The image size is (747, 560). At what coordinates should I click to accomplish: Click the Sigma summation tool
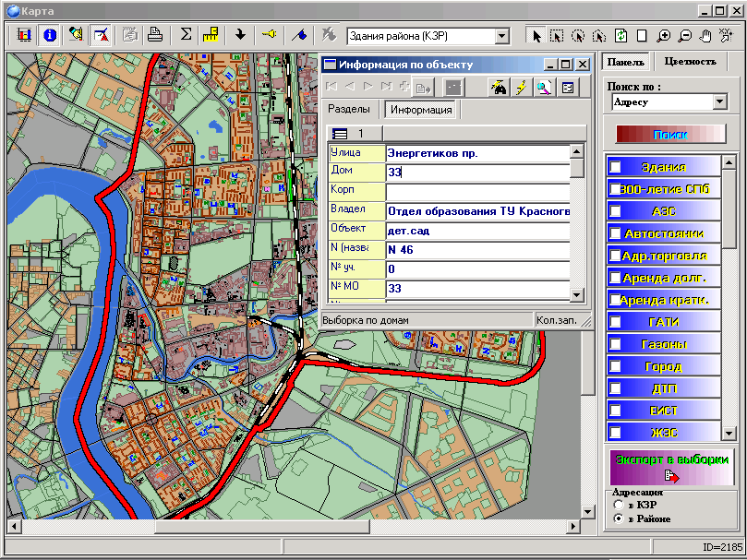(x=186, y=35)
